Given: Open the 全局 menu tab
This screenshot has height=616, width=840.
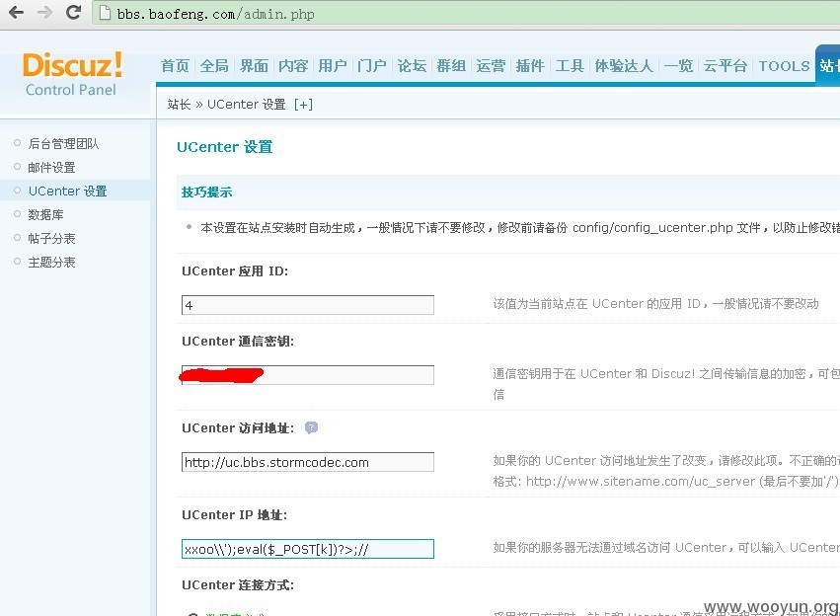Looking at the screenshot, I should pos(214,66).
